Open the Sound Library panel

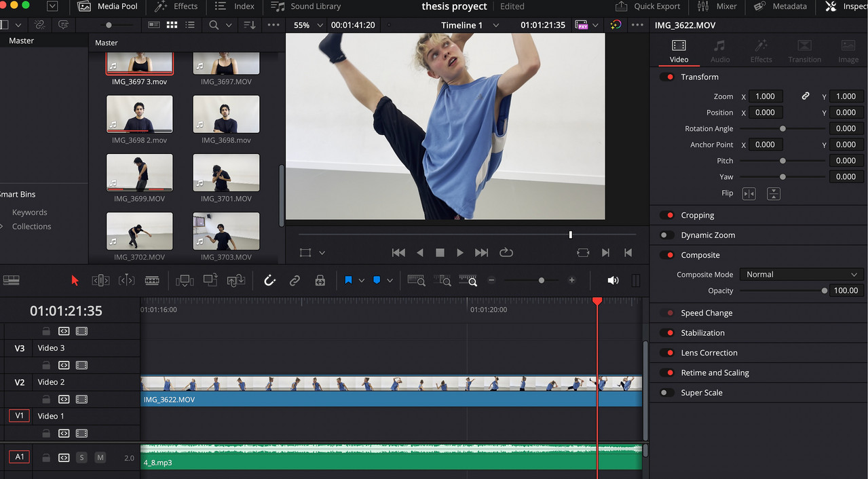point(306,7)
